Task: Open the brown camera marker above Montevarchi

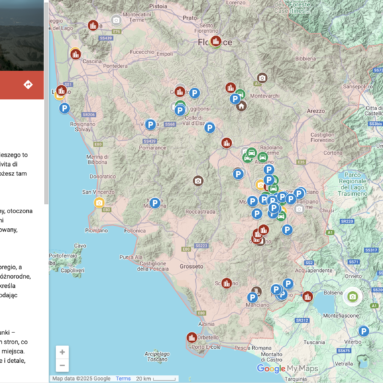Action: [x=262, y=78]
